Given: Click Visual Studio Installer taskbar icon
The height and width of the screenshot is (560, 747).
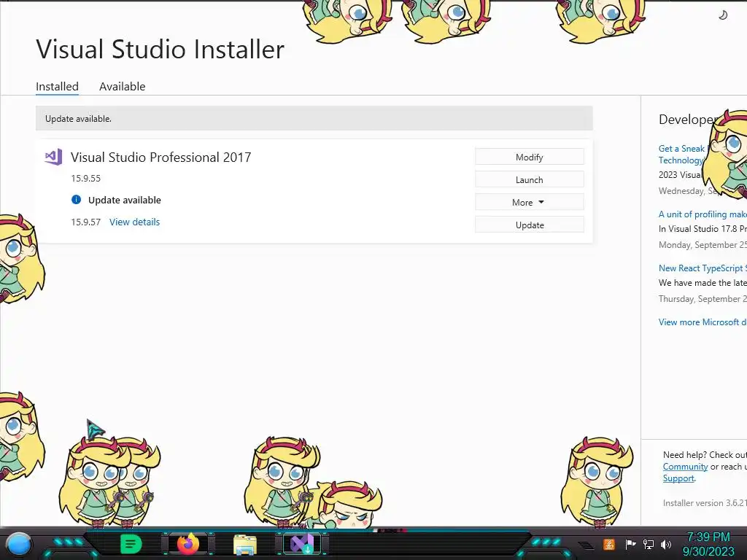Looking at the screenshot, I should pos(302,544).
